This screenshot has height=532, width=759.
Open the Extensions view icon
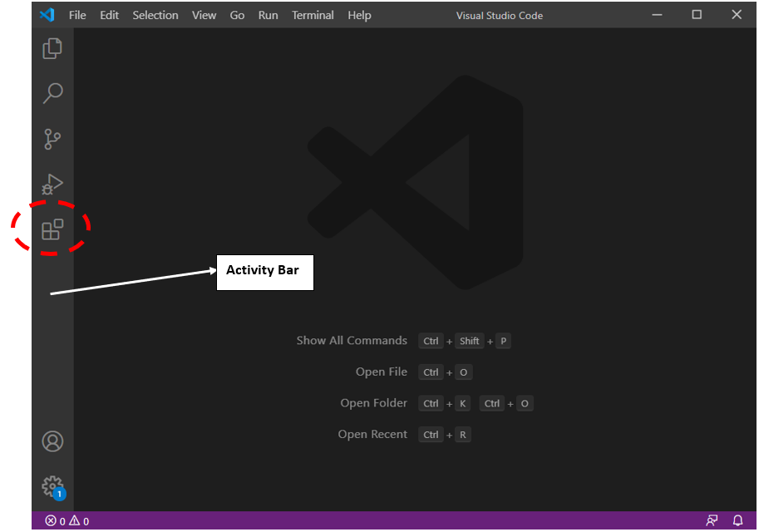52,229
